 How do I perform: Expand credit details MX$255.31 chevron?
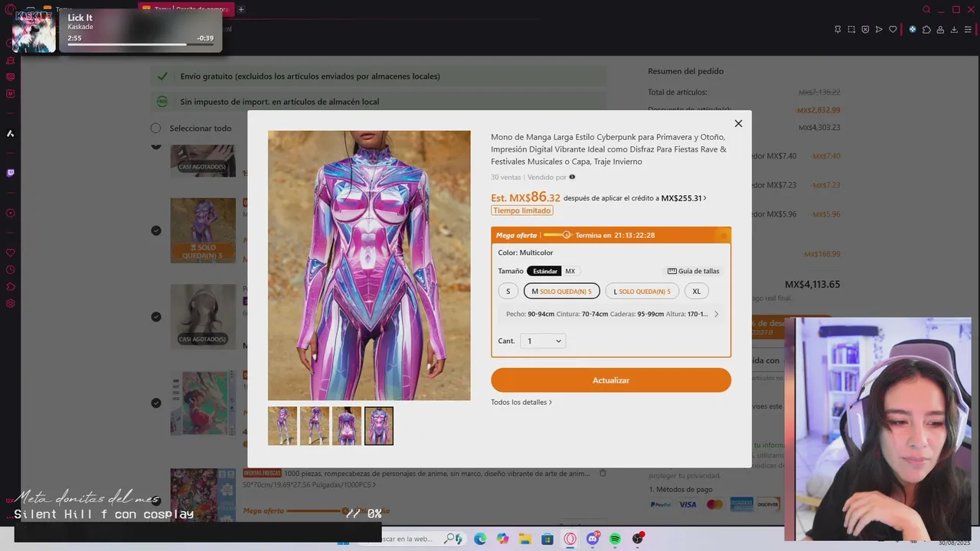tap(705, 198)
